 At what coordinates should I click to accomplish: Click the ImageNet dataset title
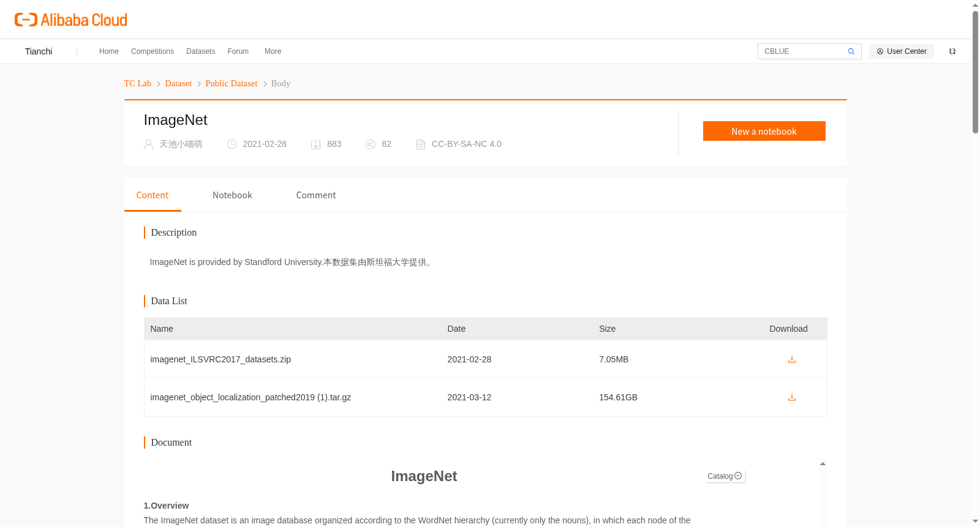coord(175,120)
